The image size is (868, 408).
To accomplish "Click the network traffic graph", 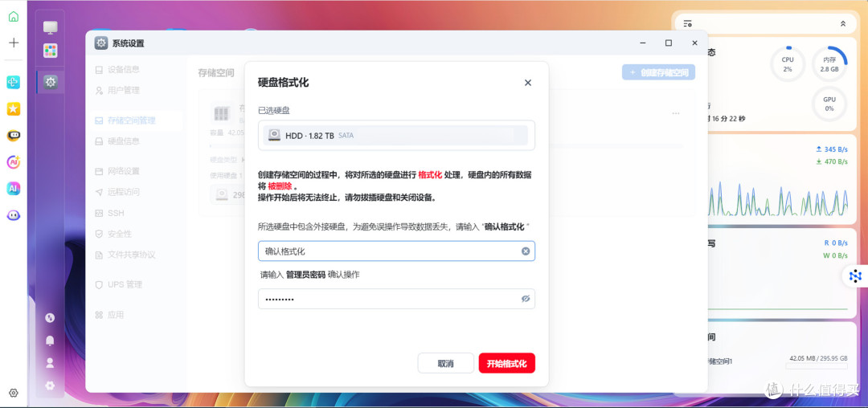I will (x=778, y=198).
